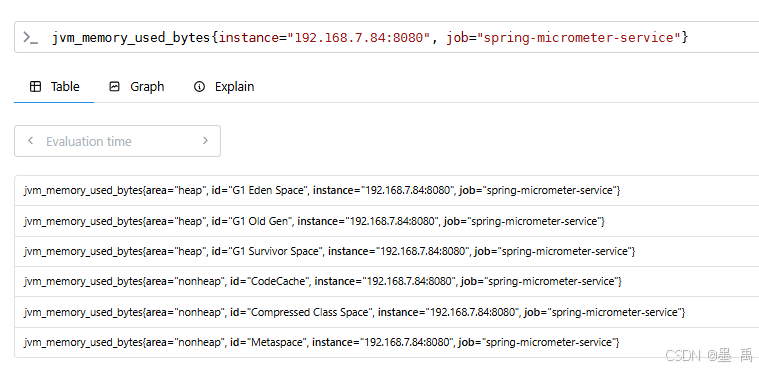The image size is (759, 369).
Task: Select the G1 Old Gen result row
Action: point(387,221)
